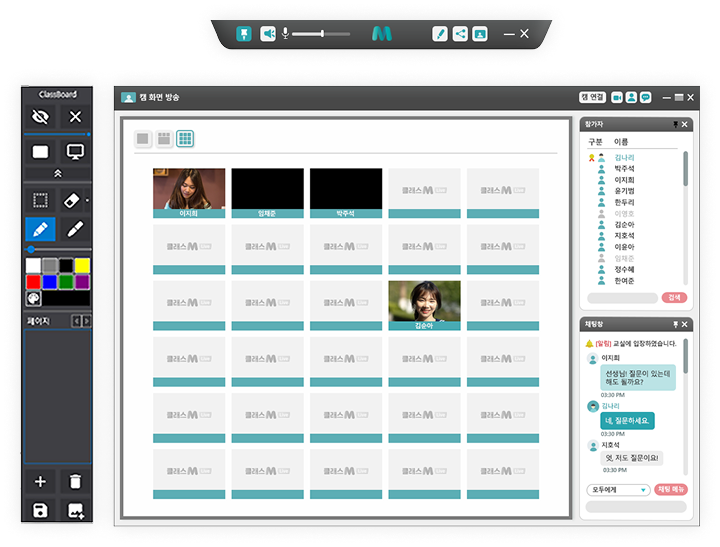Viewport: 720px width, 547px height.
Task: Switch to single-tile view layout
Action: pos(143,139)
